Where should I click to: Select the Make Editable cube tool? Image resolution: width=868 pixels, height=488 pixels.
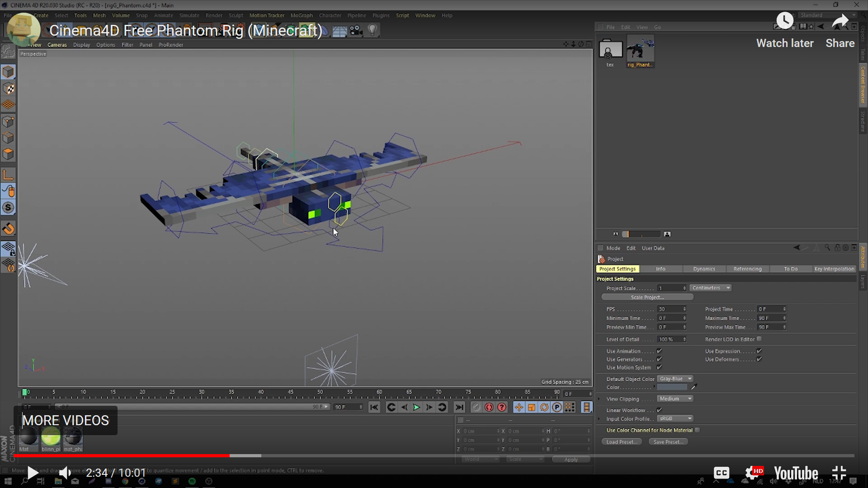pos(8,71)
